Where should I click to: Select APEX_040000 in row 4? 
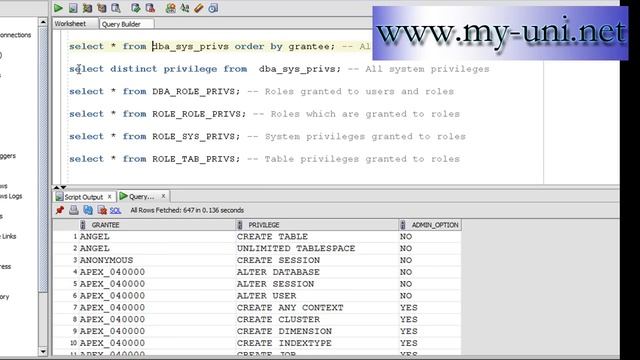pyautogui.click(x=157, y=272)
